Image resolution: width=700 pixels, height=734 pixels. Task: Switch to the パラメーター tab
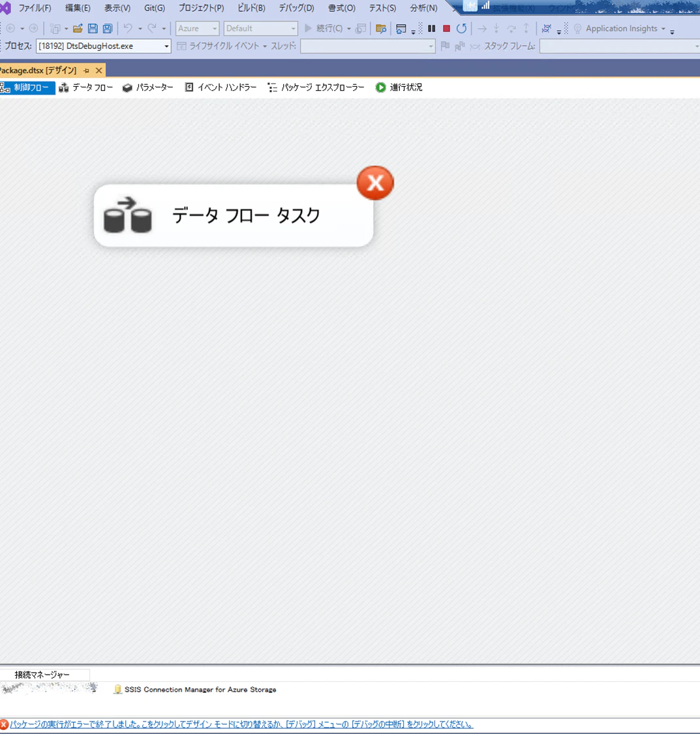pyautogui.click(x=148, y=87)
